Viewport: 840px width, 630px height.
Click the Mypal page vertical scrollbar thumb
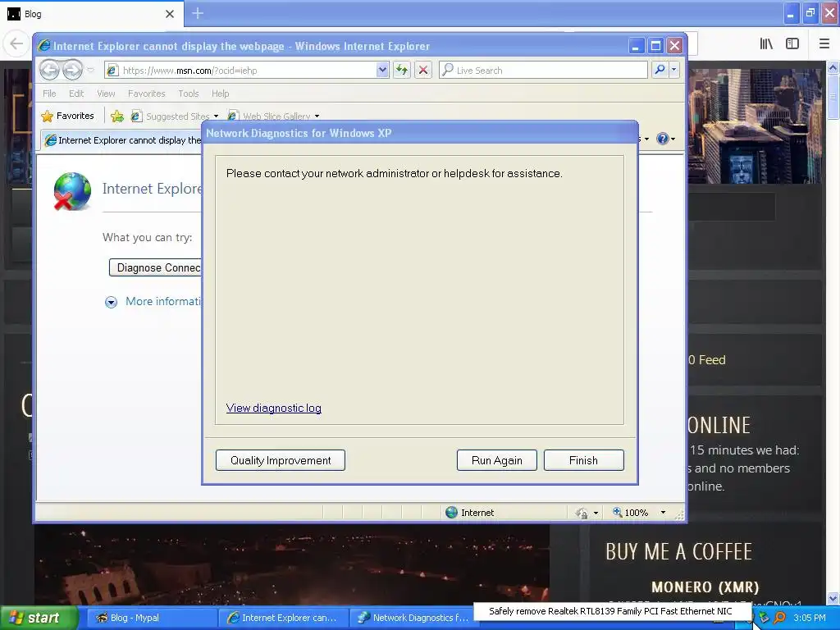tap(833, 97)
